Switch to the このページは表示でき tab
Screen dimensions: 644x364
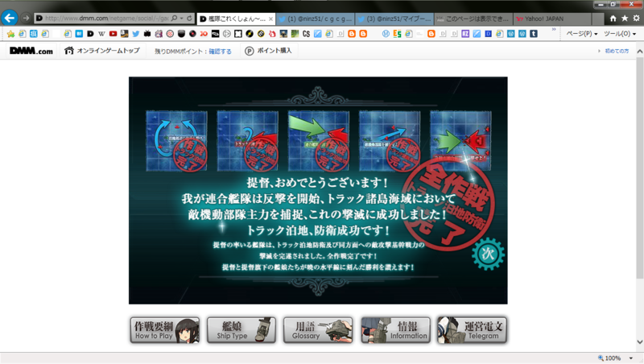point(473,19)
